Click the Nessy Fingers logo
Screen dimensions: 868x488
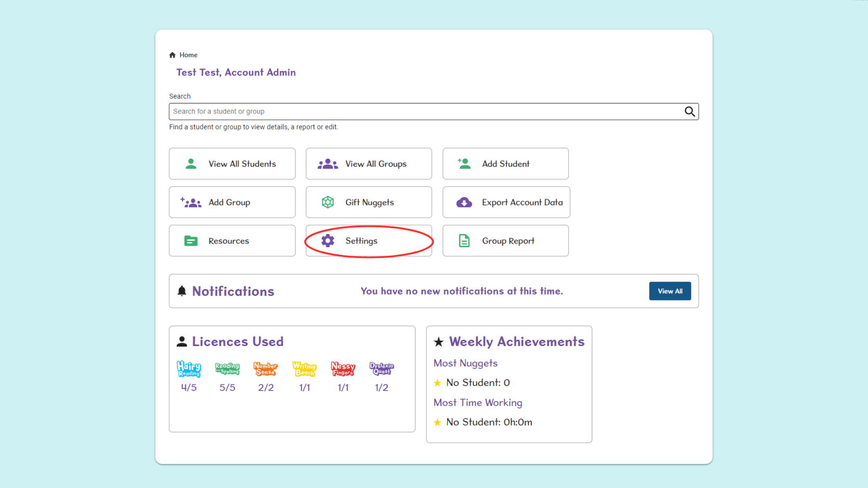pyautogui.click(x=343, y=369)
